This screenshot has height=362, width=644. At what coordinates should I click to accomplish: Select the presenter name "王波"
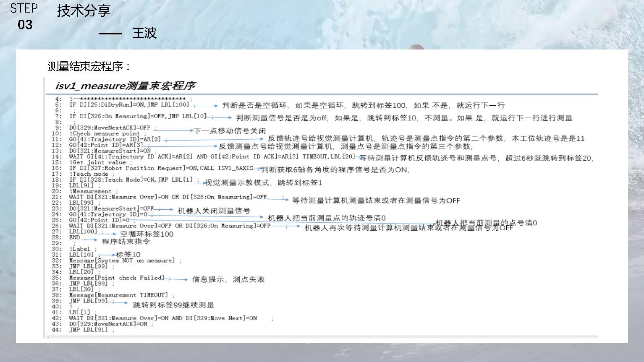coord(144,33)
